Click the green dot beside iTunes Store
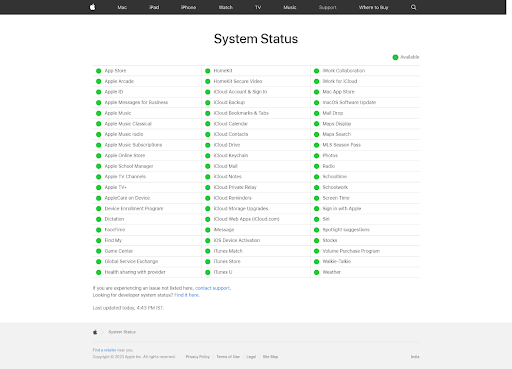The height and width of the screenshot is (369, 512). (208, 262)
